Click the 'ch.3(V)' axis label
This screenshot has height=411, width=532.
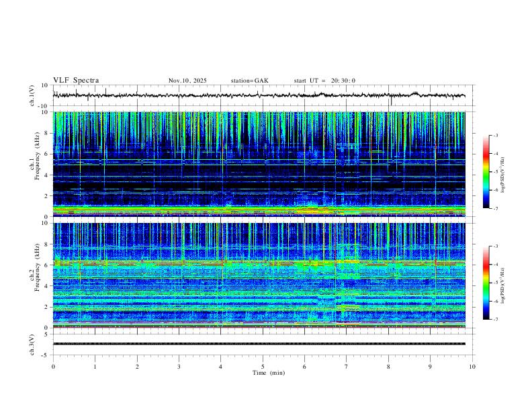tap(32, 345)
